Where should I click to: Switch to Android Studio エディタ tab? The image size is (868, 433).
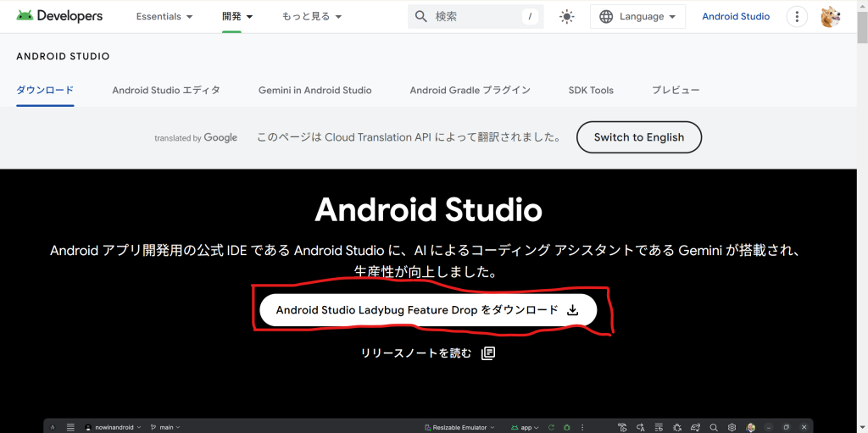coord(166,90)
